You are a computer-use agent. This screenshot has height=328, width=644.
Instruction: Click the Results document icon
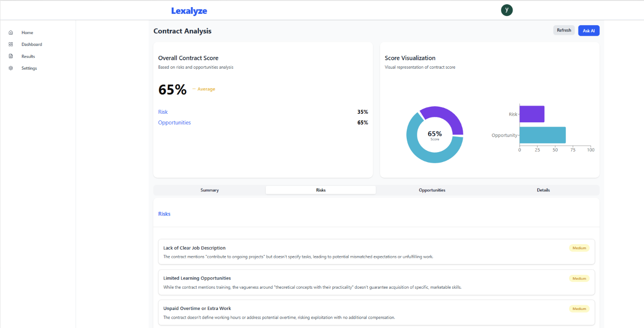click(x=11, y=56)
